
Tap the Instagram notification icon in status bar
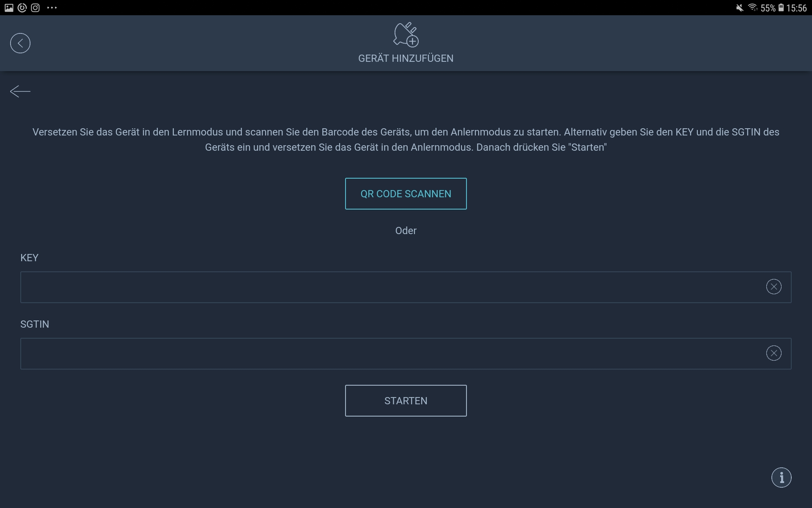(36, 8)
